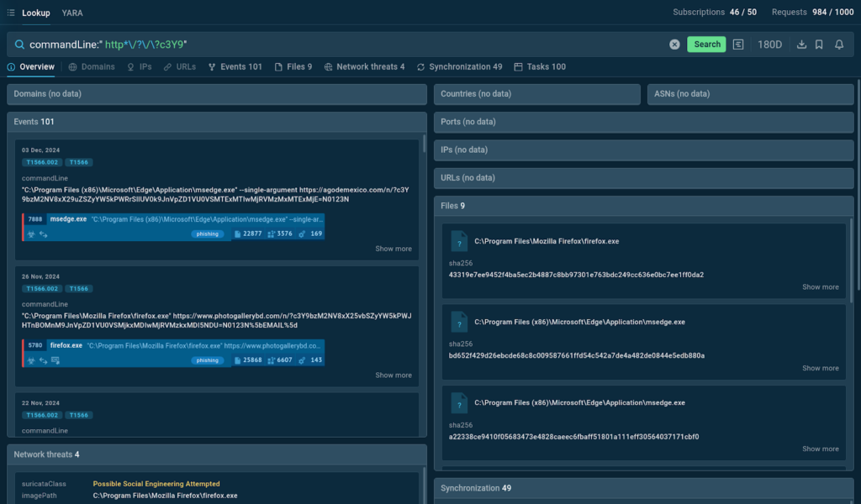Expand the Domains (no data) panel
The height and width of the screenshot is (504, 861).
[217, 94]
